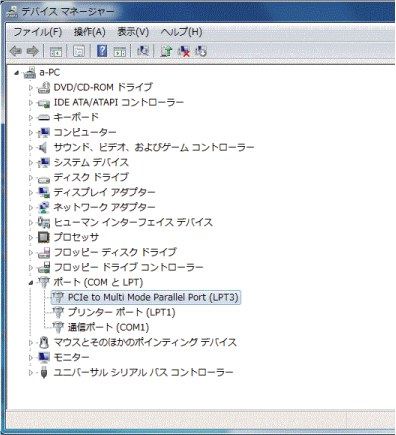Select the フロッピー ディスク ドライブ row text

(x=115, y=252)
